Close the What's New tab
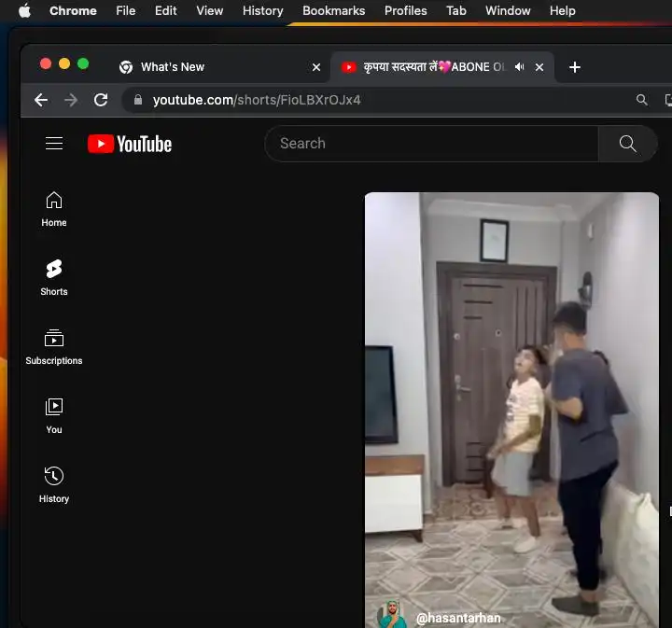This screenshot has height=628, width=672. point(316,67)
